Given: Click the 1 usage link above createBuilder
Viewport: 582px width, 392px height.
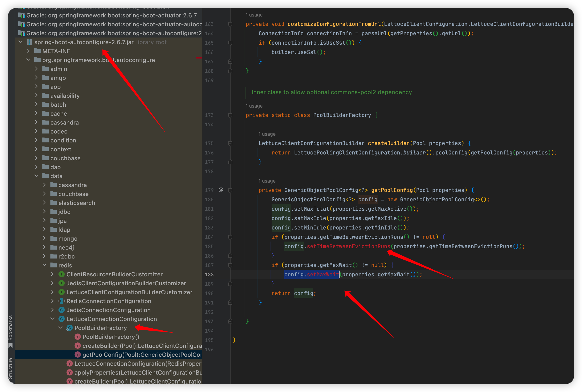Looking at the screenshot, I should coord(267,134).
